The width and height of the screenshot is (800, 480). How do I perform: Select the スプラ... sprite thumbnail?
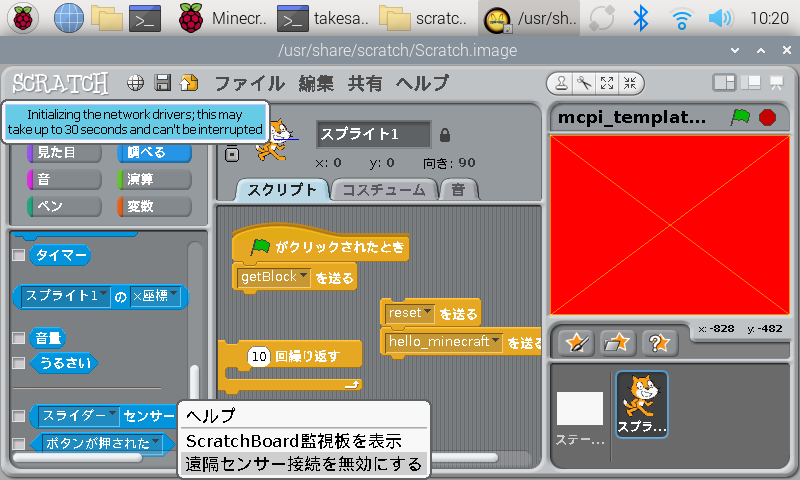pos(642,404)
